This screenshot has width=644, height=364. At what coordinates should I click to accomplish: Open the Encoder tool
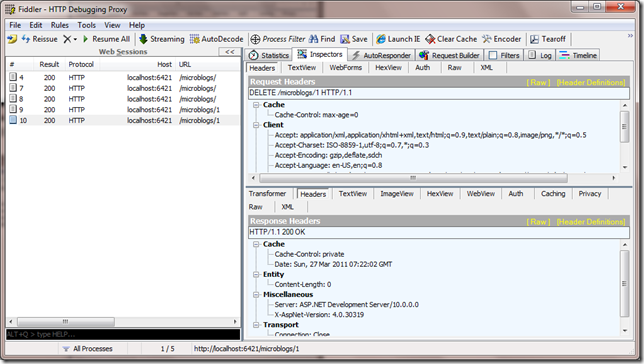pos(501,39)
